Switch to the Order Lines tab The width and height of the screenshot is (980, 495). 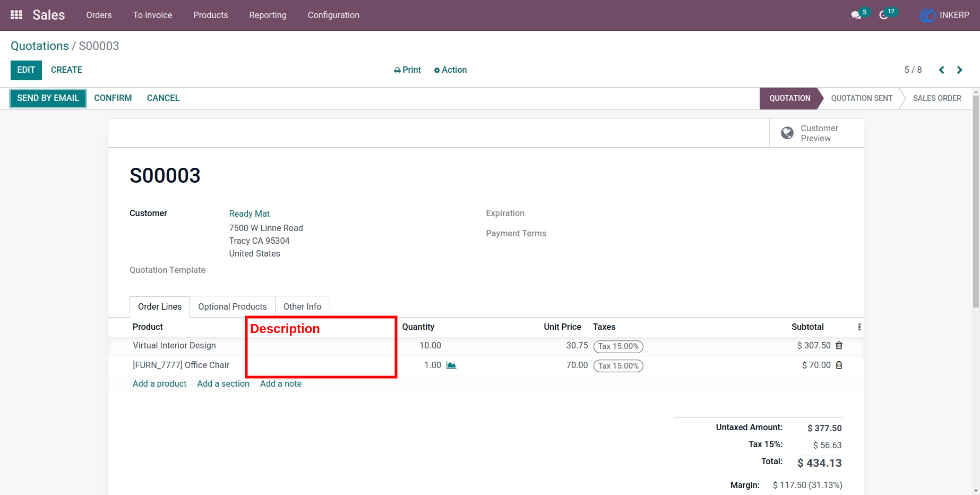160,306
